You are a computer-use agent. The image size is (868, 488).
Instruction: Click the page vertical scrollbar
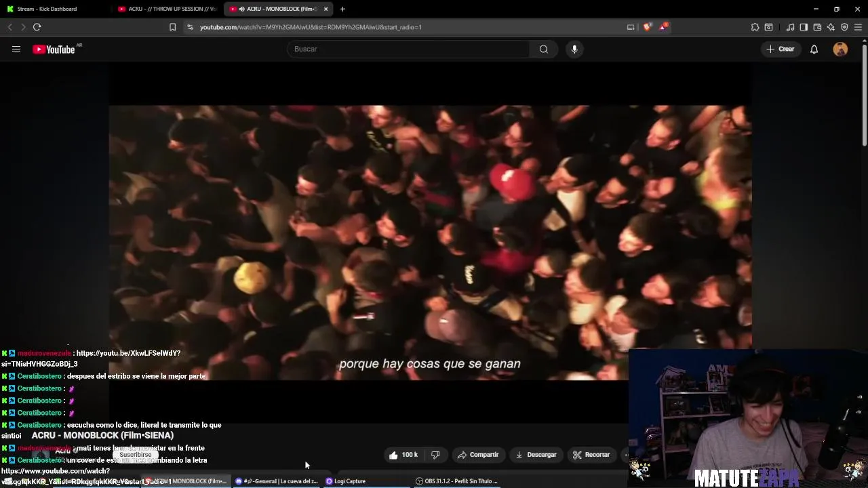click(x=864, y=95)
